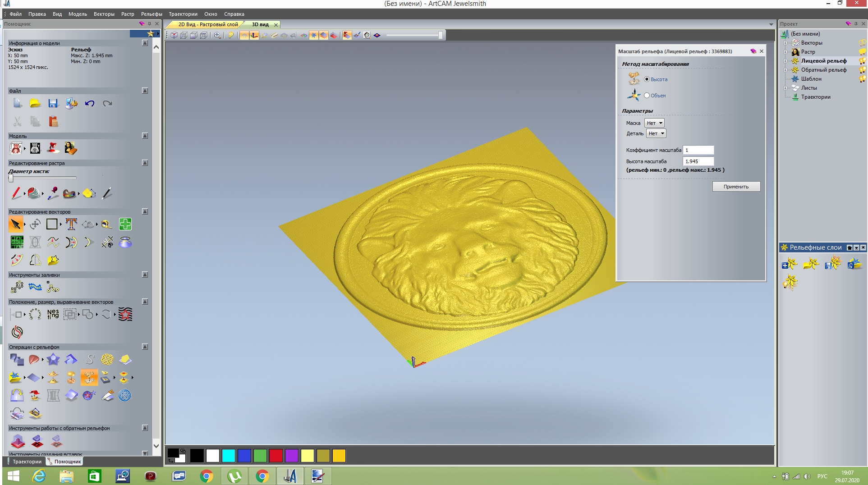Open the Траектории menu

183,14
